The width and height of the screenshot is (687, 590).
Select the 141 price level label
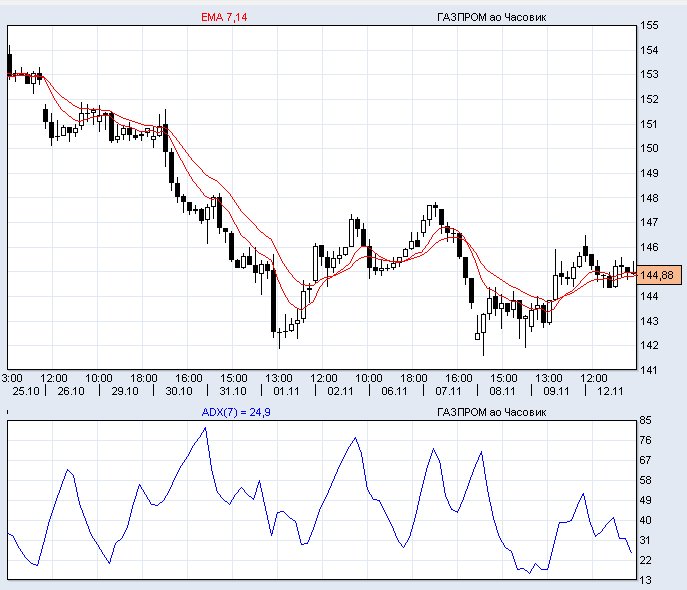click(x=649, y=371)
